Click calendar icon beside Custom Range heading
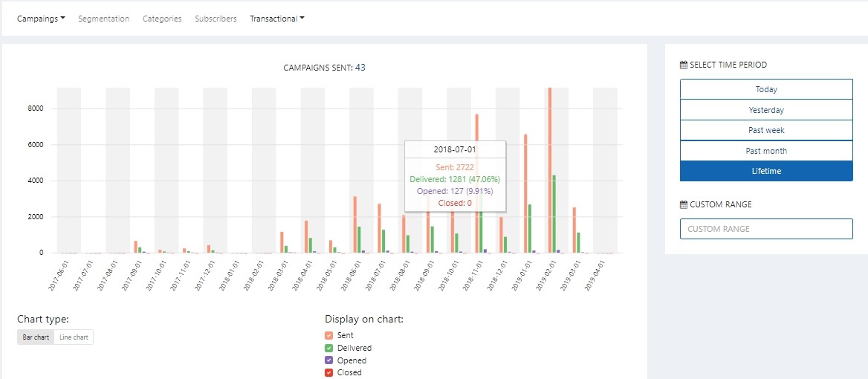 pyautogui.click(x=683, y=204)
